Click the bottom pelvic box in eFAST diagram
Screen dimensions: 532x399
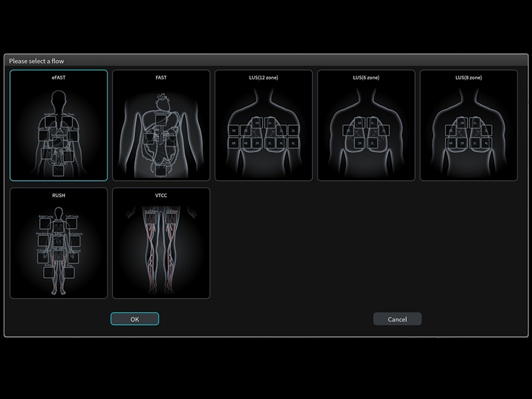(59, 170)
